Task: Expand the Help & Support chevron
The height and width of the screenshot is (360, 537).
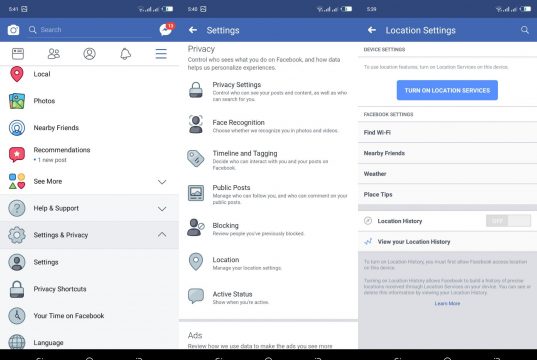Action: tap(162, 209)
